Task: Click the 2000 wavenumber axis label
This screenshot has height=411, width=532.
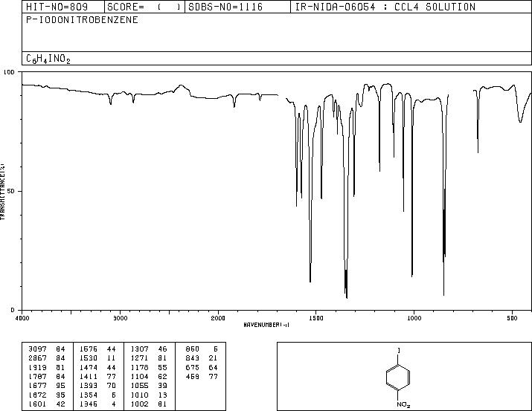Action: click(218, 318)
